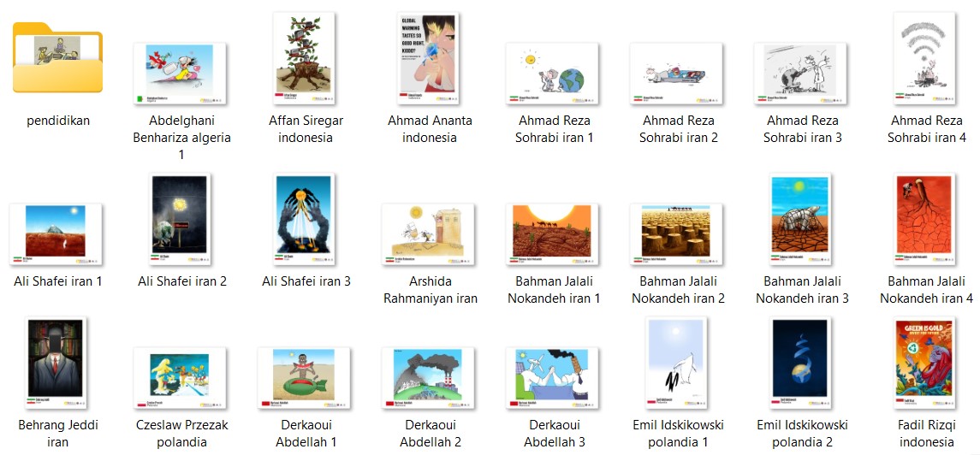The height and width of the screenshot is (455, 980).
Task: Open the pendidikan folder
Action: coord(57,57)
